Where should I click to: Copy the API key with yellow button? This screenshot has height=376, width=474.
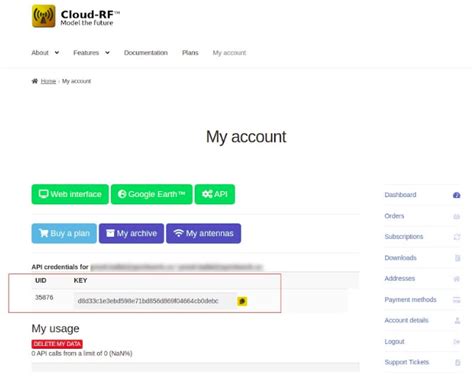point(242,301)
